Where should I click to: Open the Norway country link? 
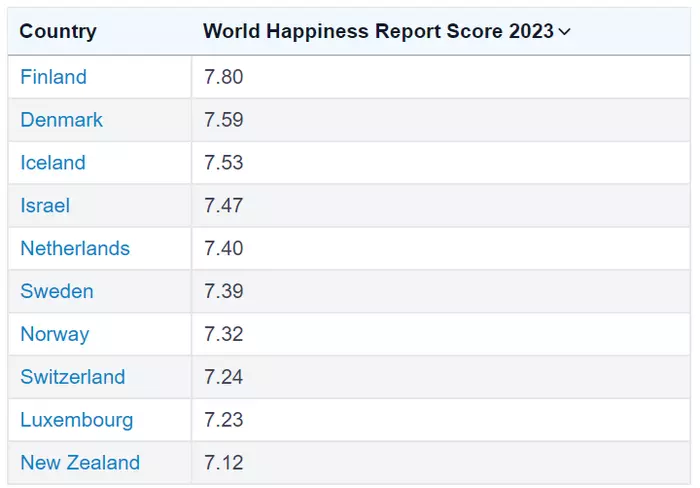pos(55,334)
